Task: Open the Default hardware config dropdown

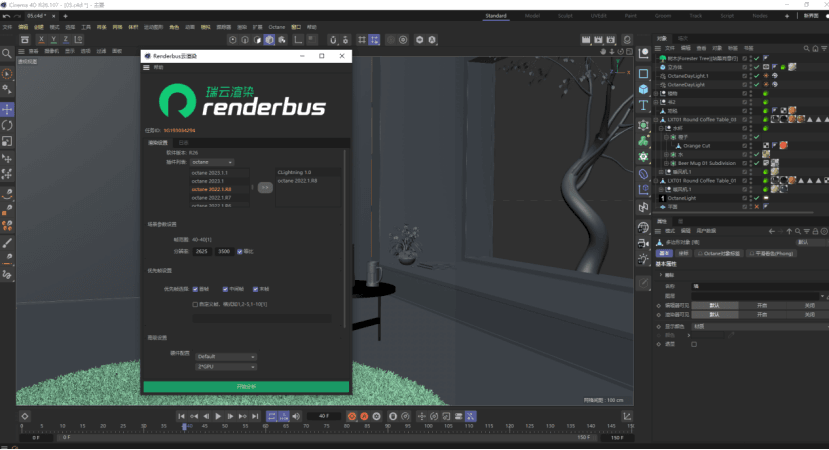Action: (x=226, y=357)
